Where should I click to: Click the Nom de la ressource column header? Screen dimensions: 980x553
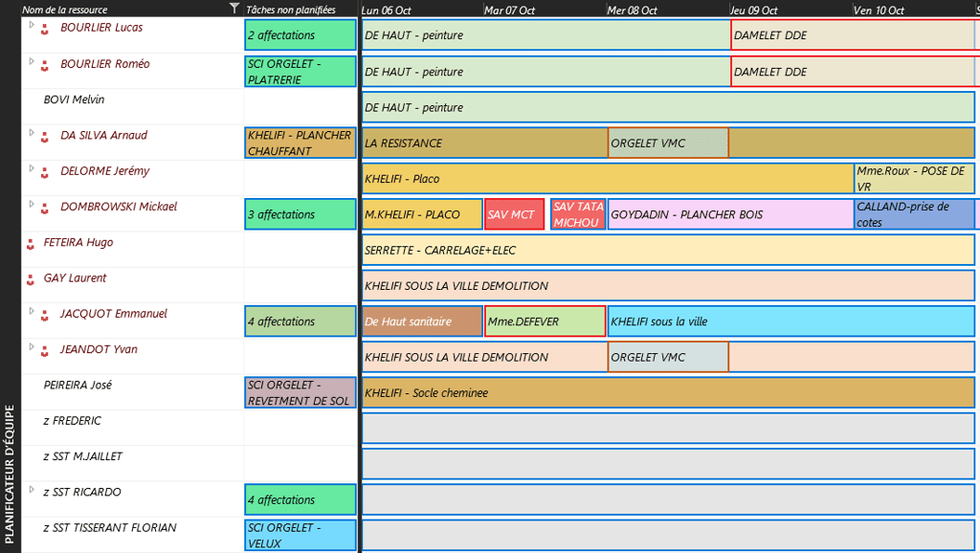[65, 10]
